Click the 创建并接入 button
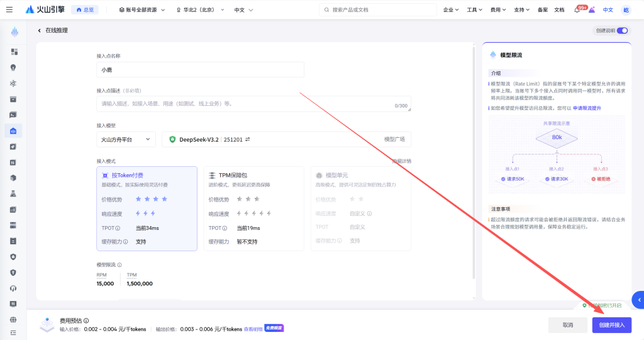This screenshot has height=340, width=644. [x=611, y=325]
